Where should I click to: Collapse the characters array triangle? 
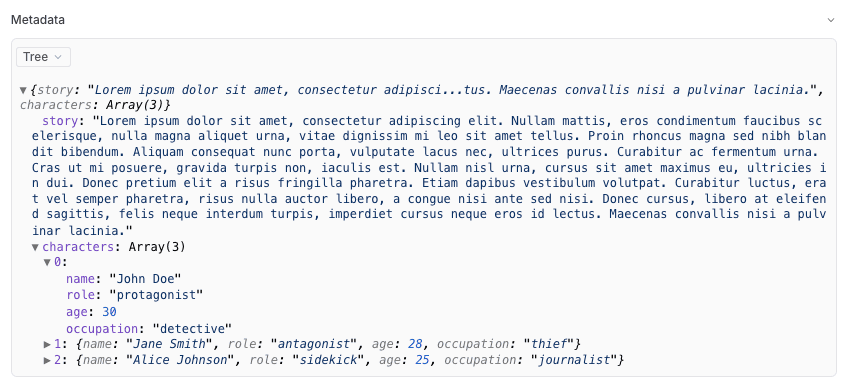pos(35,247)
